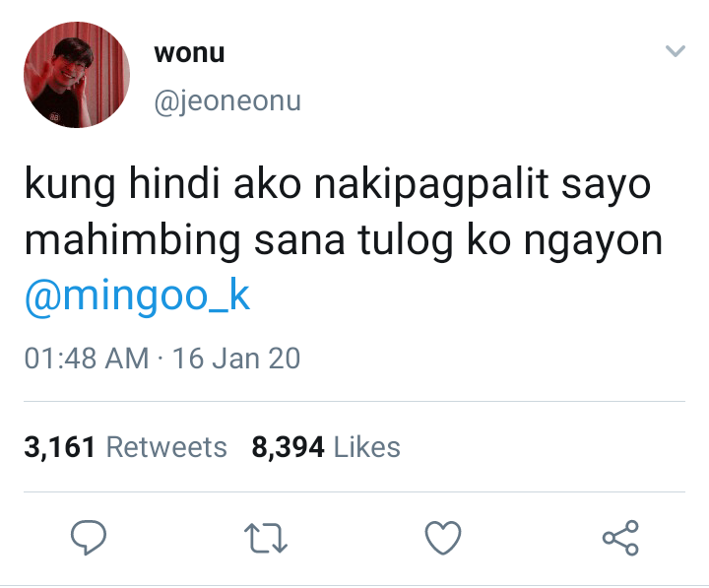Screen dimensions: 709x588
Task: Click the Likes label text
Action: pos(366,447)
